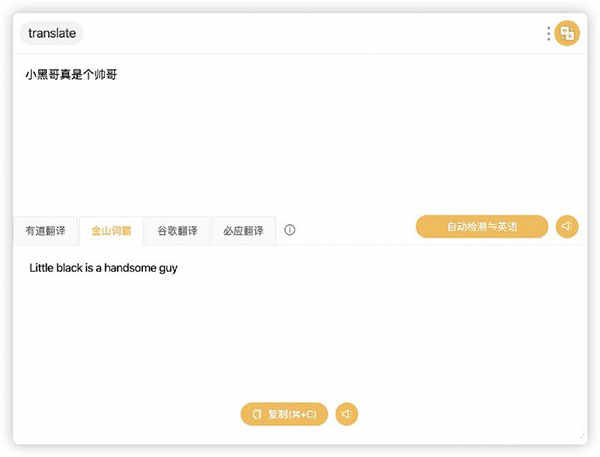
Task: Focus the empty area of source input box
Action: tap(300, 147)
